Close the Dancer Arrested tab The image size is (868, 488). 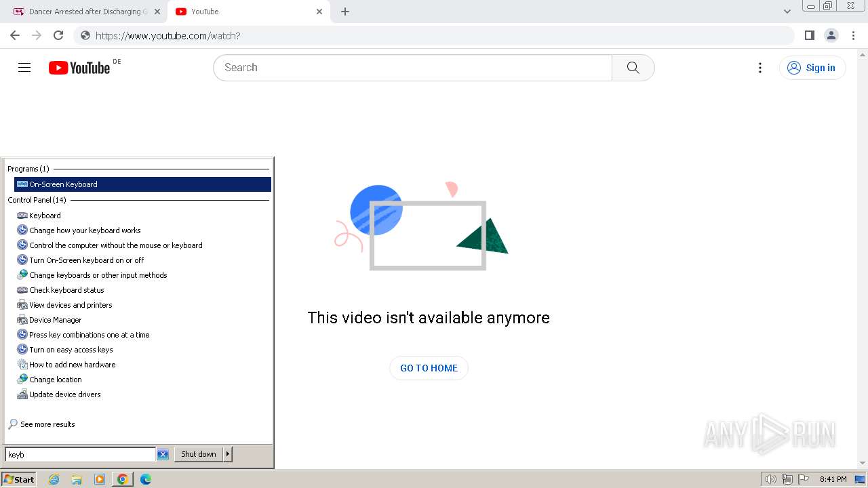click(x=157, y=12)
